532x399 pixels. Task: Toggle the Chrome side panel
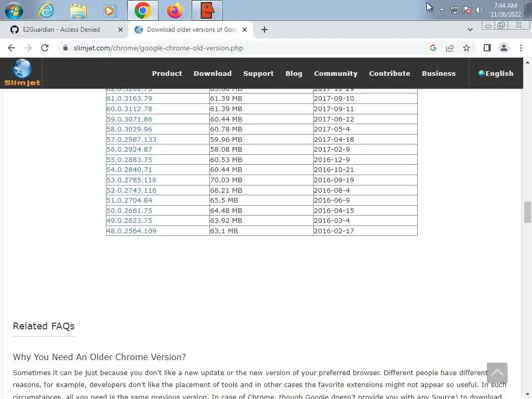tap(487, 48)
